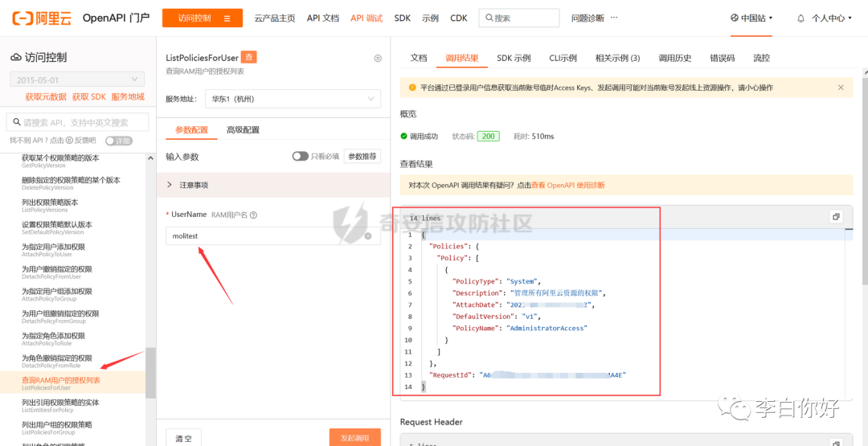
Task: Click the help icon beside RAM用户名
Action: pyautogui.click(x=253, y=215)
